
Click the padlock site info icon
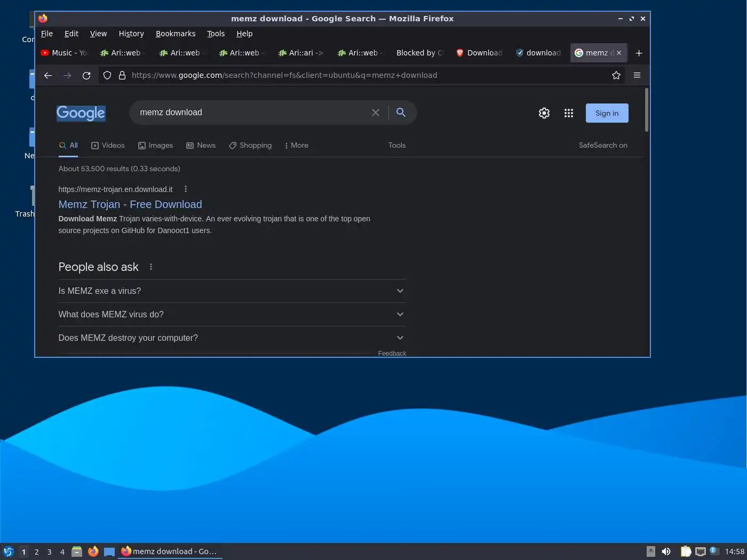122,75
